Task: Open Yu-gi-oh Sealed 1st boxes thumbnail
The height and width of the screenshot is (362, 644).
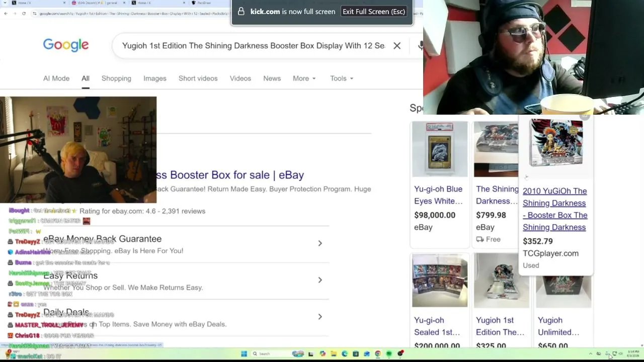Action: (x=440, y=280)
